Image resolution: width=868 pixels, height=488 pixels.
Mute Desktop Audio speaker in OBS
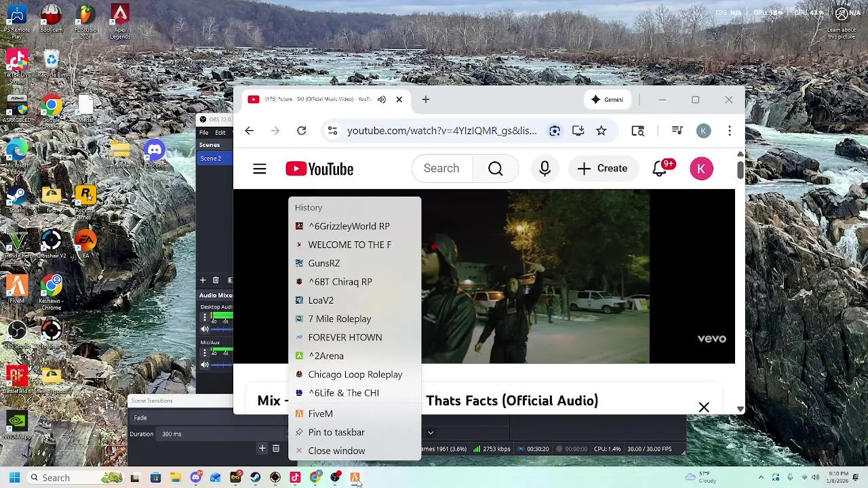[x=205, y=329]
